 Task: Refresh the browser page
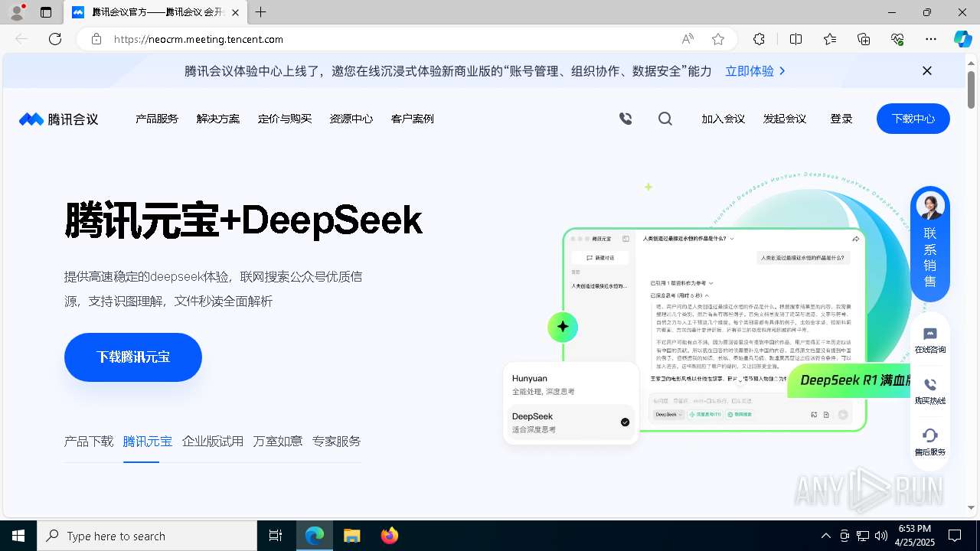pos(55,39)
